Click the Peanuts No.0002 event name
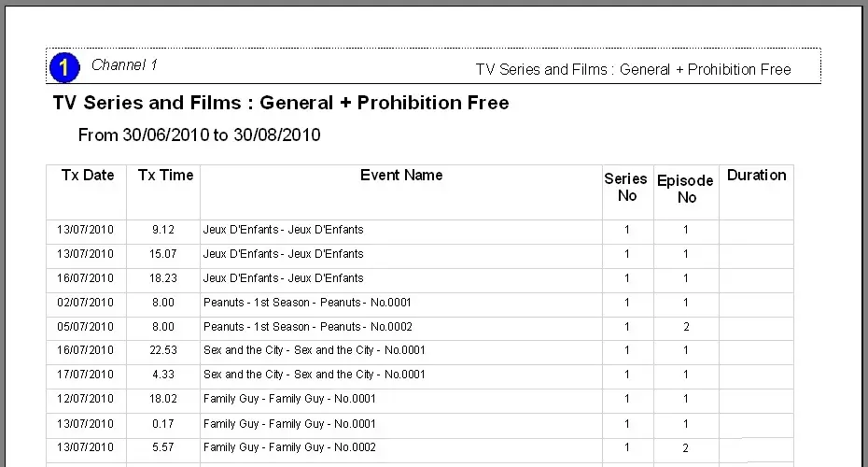 click(x=307, y=327)
